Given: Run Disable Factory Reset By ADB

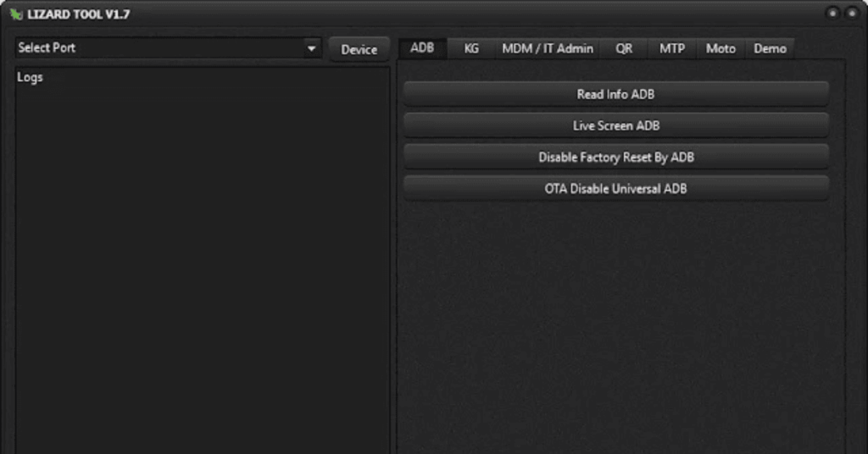Looking at the screenshot, I should [616, 157].
